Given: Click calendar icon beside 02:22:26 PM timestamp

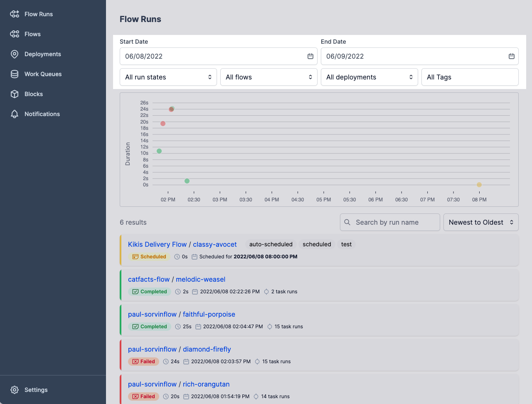Looking at the screenshot, I should coord(195,292).
